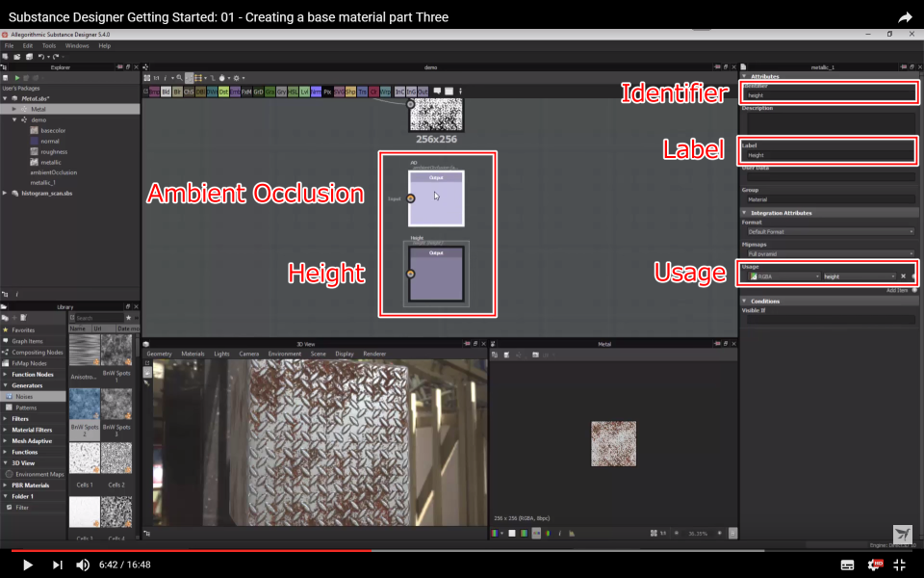924x578 pixels.
Task: Toggle YouTube subtitles button
Action: pyautogui.click(x=847, y=565)
